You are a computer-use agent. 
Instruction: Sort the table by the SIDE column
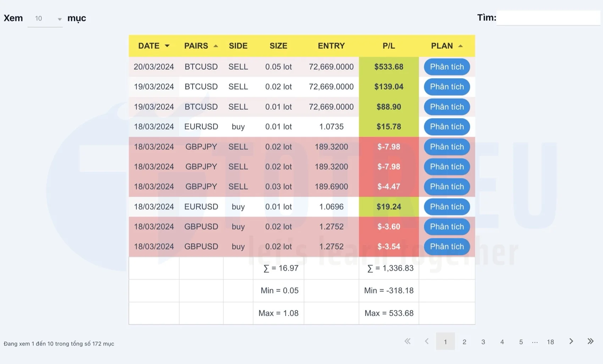click(238, 46)
